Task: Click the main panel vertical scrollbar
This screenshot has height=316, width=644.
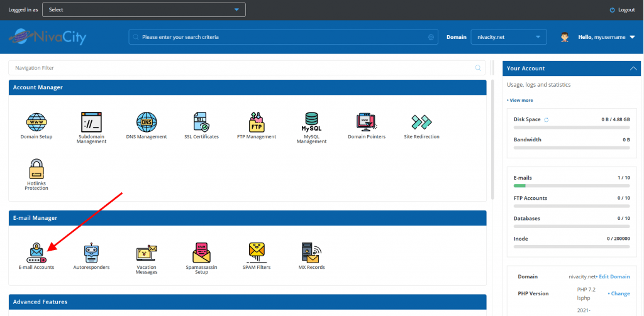Action: pos(493,139)
